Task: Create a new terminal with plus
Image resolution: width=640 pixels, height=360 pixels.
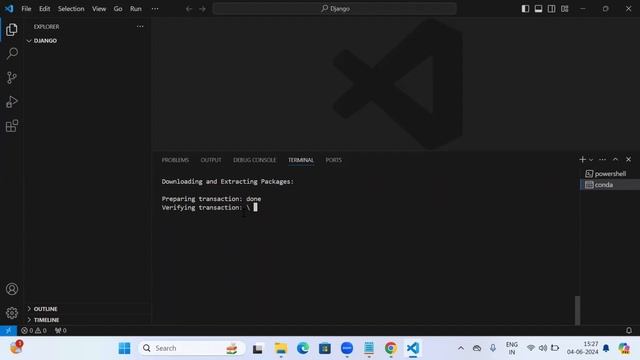Action: coord(582,160)
